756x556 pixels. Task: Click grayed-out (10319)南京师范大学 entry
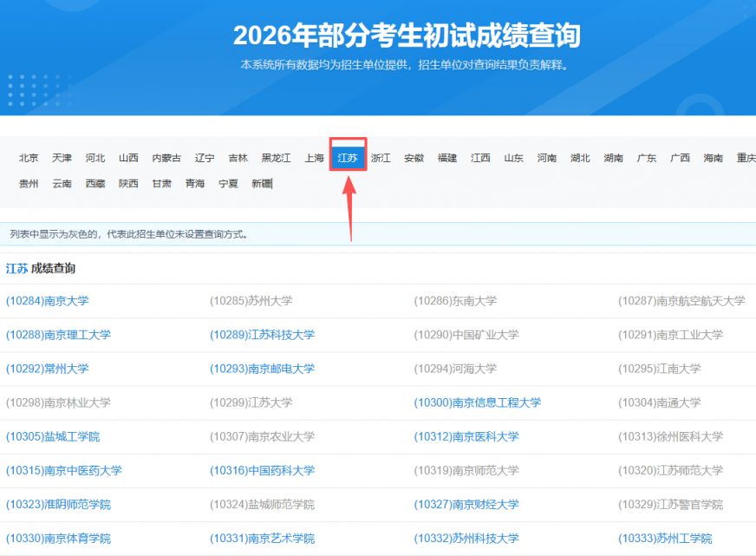(x=466, y=470)
